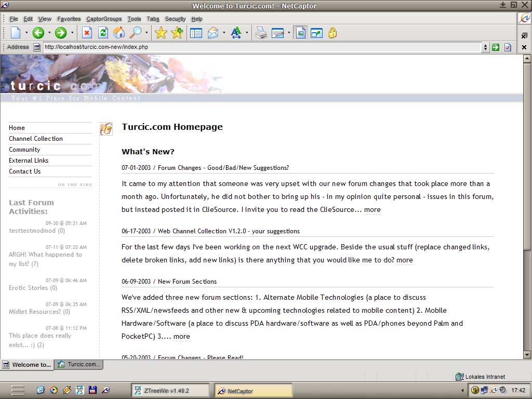Open favorites with the yellow star icon
The height and width of the screenshot is (399, 532).
161,33
